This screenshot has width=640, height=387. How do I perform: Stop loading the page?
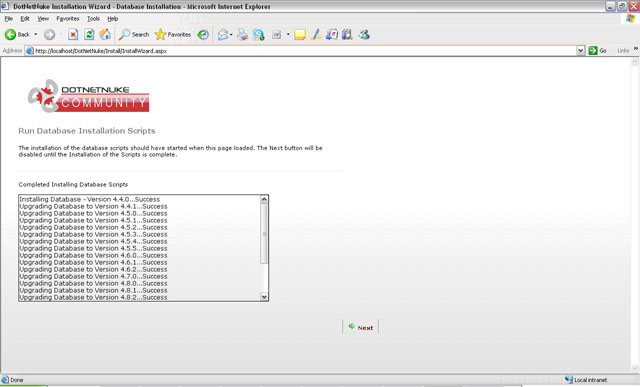73,35
